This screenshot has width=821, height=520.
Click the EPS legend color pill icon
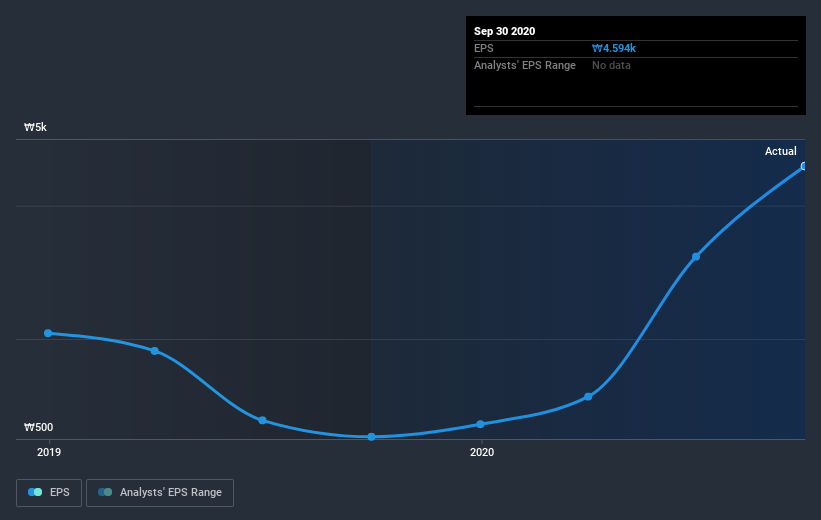35,492
